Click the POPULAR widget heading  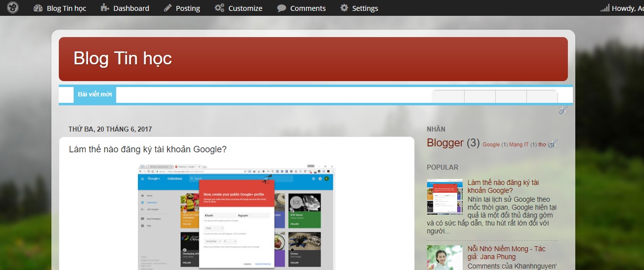pyautogui.click(x=442, y=167)
